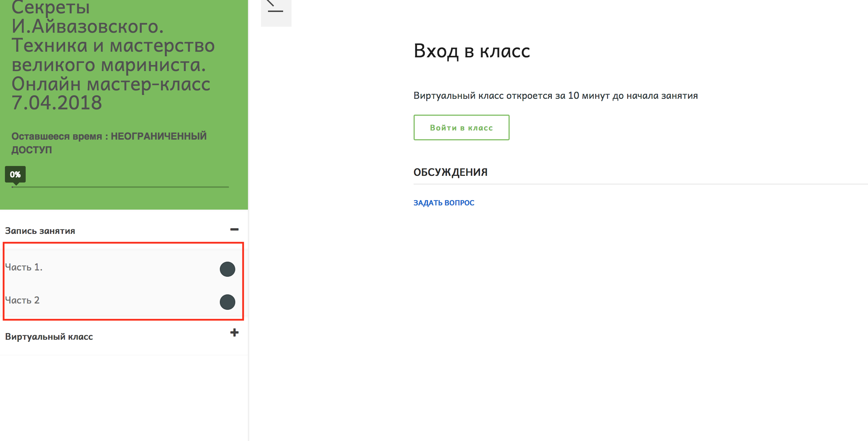Click the Виртуальный класс откроется notice text
Image resolution: width=868 pixels, height=441 pixels.
(x=556, y=96)
